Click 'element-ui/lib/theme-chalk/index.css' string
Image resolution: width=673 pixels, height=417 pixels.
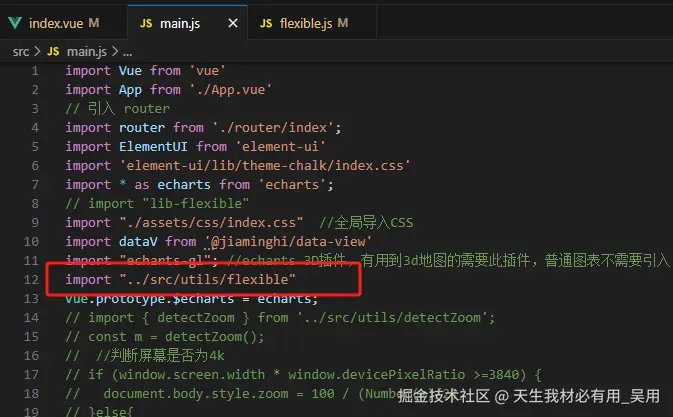265,166
